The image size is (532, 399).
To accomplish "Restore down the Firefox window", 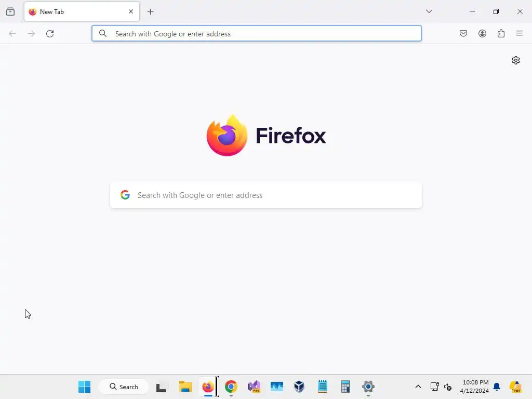I will pos(496,11).
